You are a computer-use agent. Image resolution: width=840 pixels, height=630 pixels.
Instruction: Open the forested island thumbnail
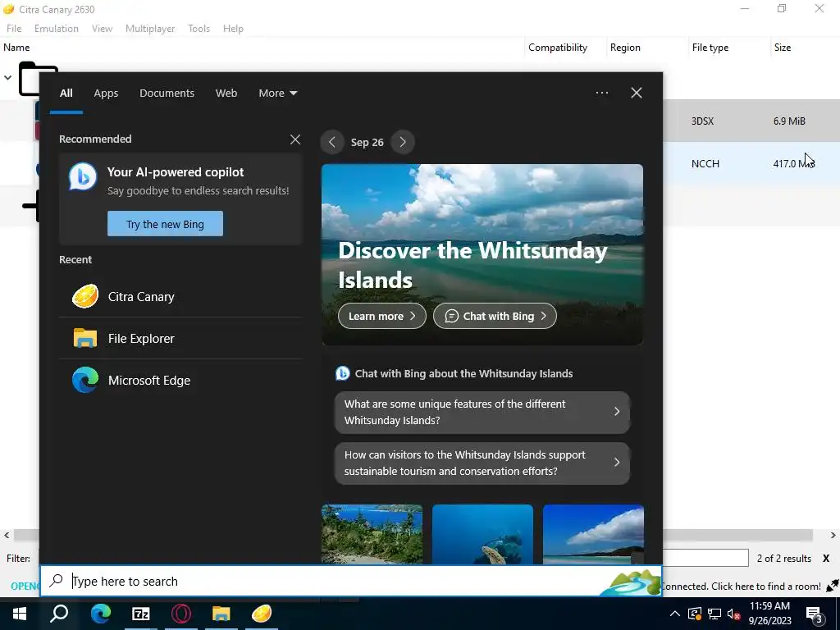coord(372,534)
